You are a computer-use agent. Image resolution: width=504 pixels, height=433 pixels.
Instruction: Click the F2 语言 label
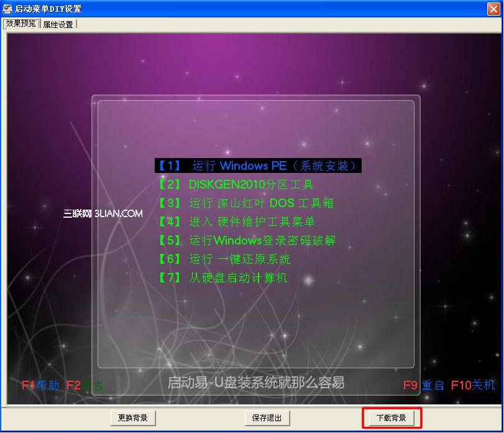coord(85,385)
